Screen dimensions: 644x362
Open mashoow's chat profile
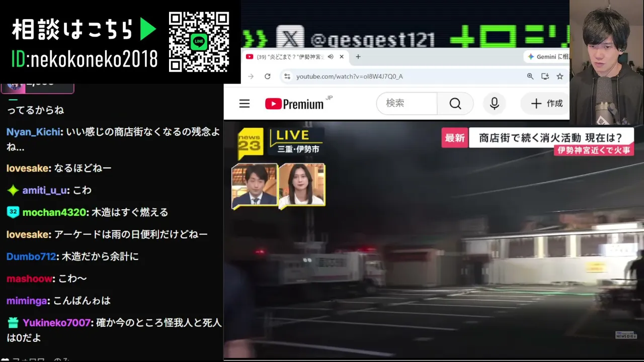point(30,279)
